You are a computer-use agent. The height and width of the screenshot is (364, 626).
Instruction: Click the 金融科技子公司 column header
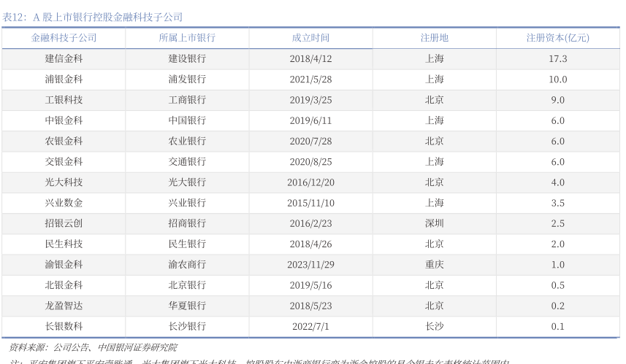click(x=64, y=38)
